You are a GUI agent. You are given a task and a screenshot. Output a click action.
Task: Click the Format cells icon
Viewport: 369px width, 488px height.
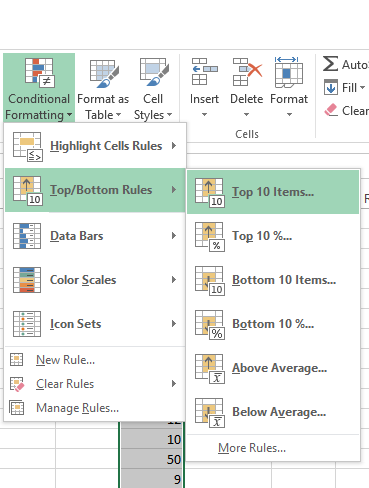coord(289,72)
